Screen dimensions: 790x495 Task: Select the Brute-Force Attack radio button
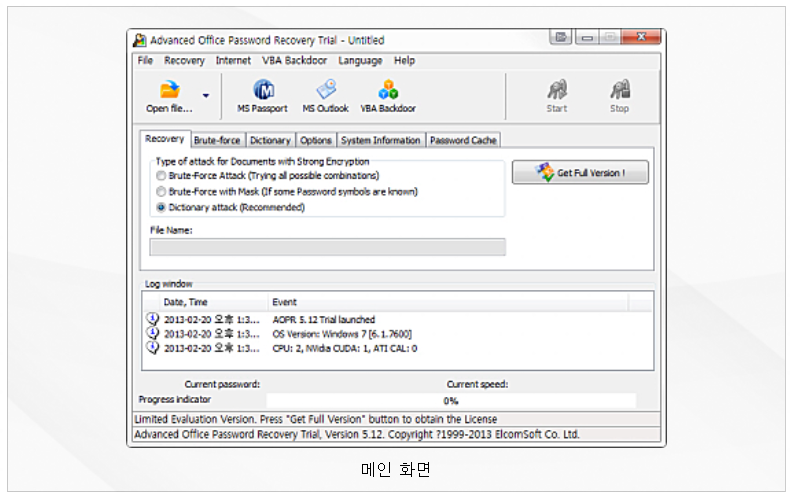(x=161, y=175)
